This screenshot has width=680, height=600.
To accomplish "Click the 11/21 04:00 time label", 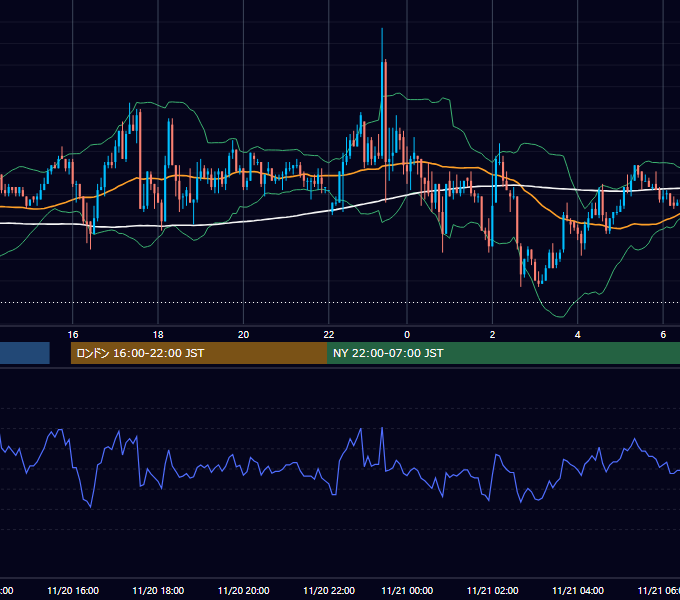I will pos(578,590).
